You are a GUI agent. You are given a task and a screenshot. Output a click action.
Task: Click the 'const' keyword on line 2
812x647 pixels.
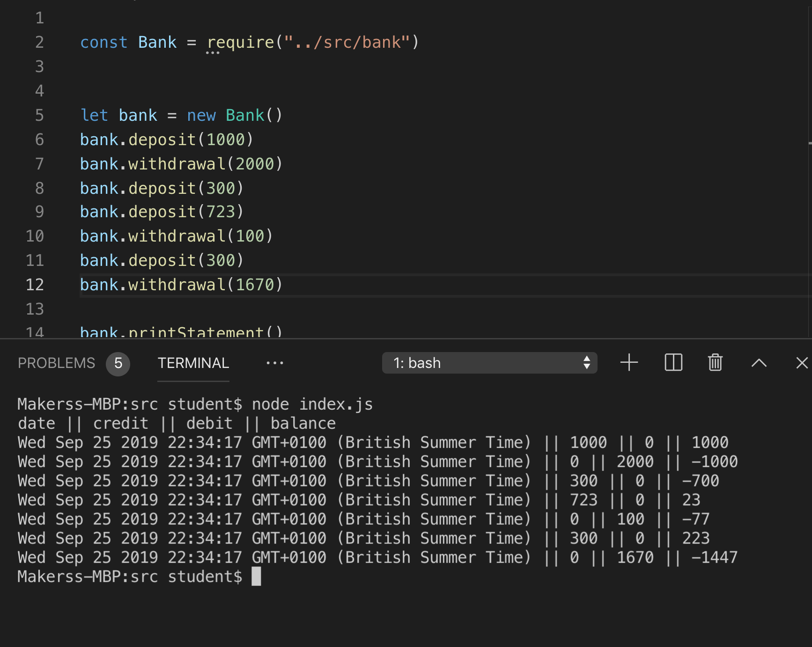(104, 42)
